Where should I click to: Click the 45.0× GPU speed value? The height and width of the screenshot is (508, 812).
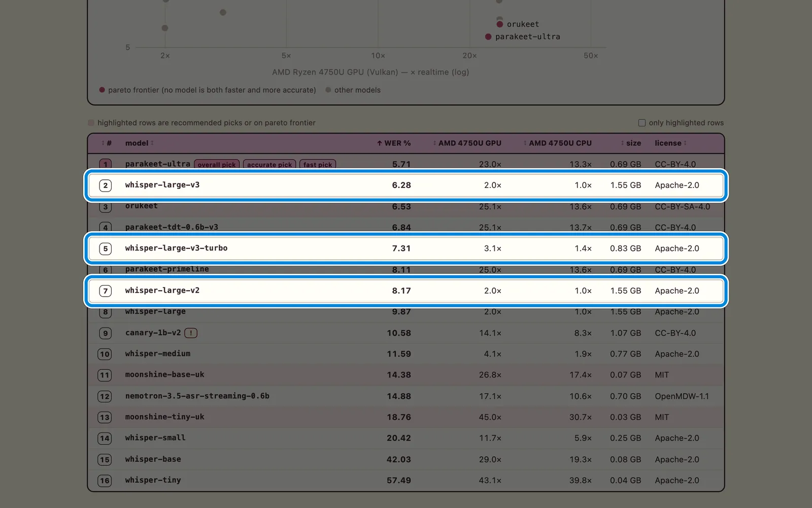(490, 417)
